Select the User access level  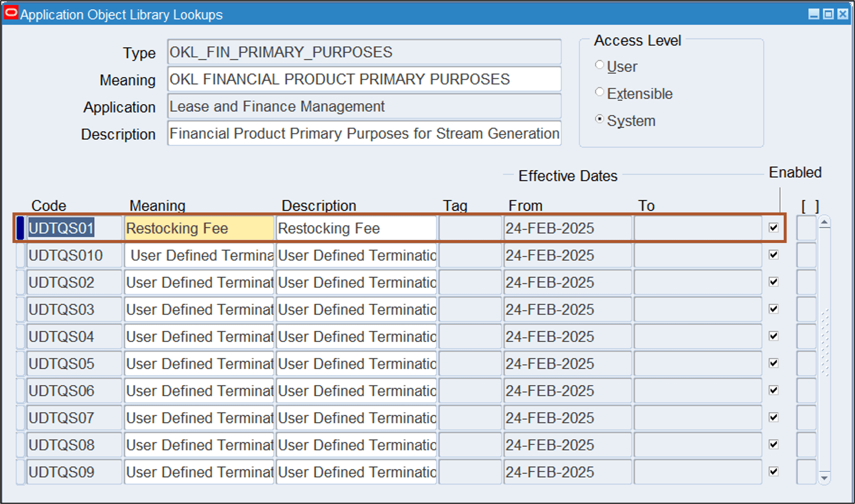tap(599, 65)
